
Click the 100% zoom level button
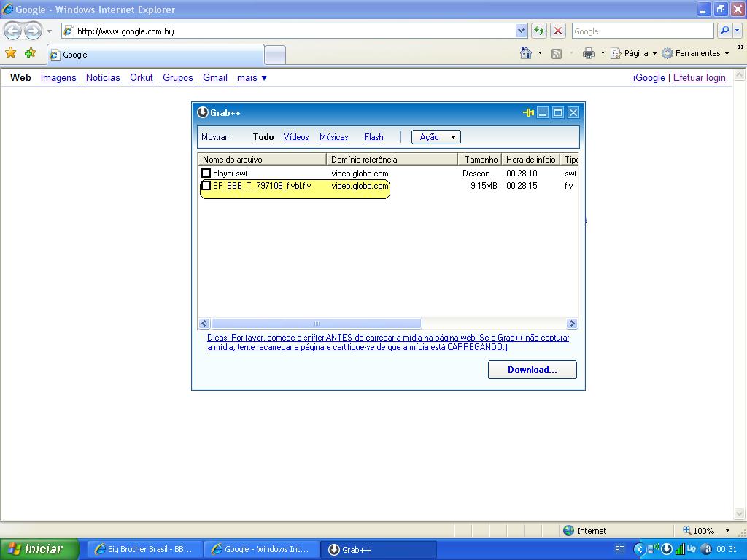point(698,531)
